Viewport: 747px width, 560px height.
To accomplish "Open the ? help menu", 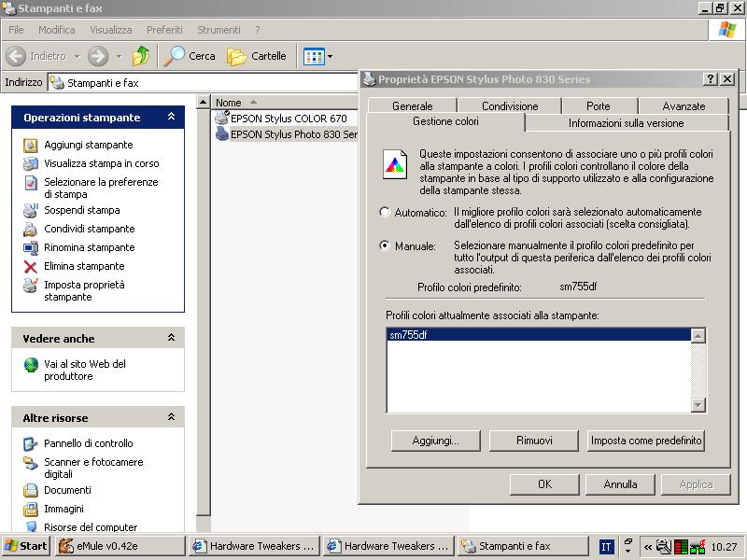I will tap(258, 30).
